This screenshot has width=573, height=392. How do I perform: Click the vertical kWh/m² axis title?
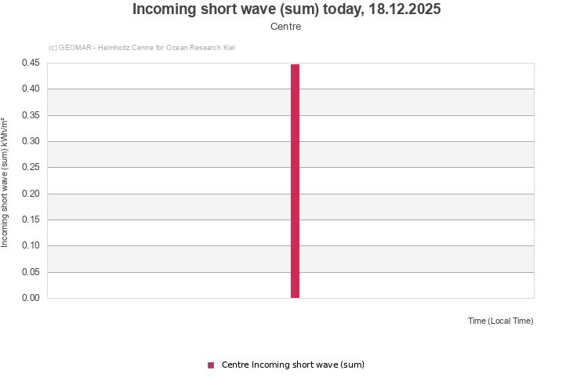5,182
